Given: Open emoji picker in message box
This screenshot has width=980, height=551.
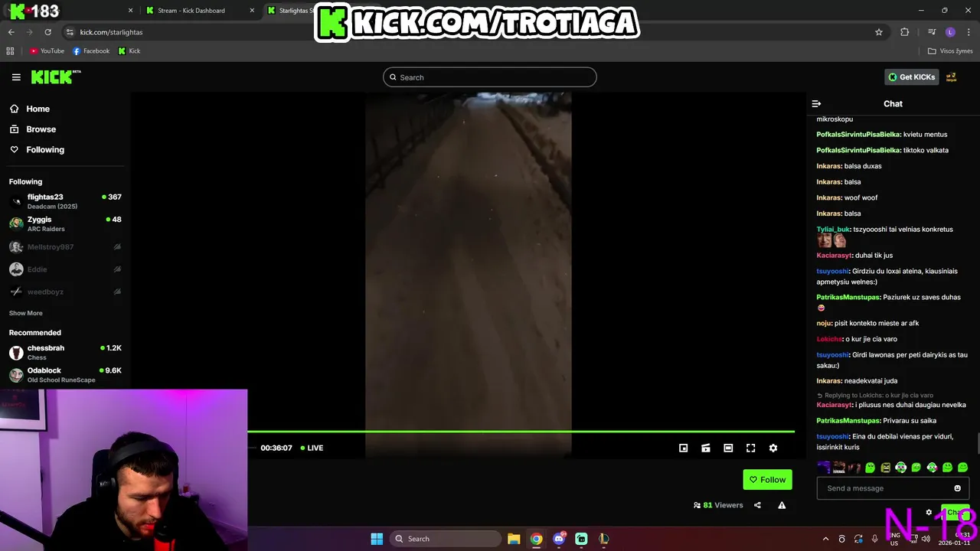Looking at the screenshot, I should (957, 488).
